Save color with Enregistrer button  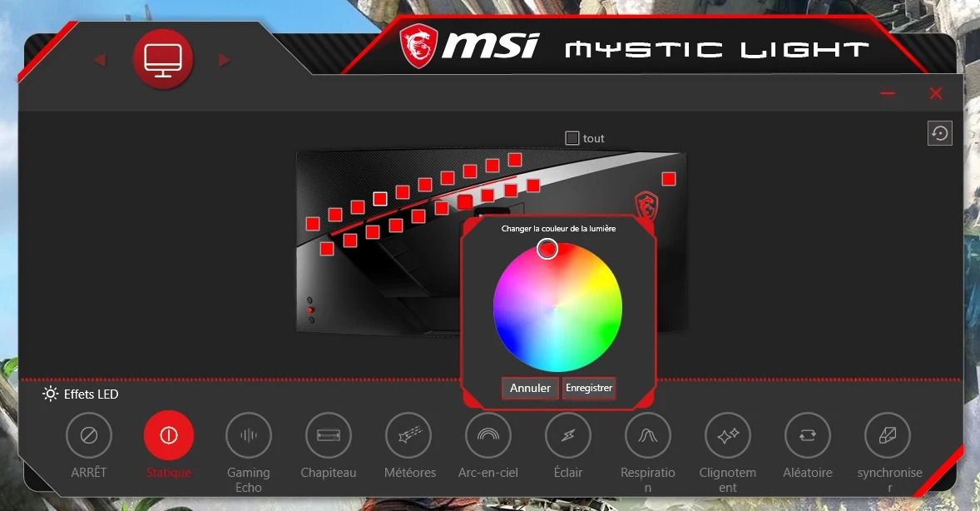click(x=589, y=388)
